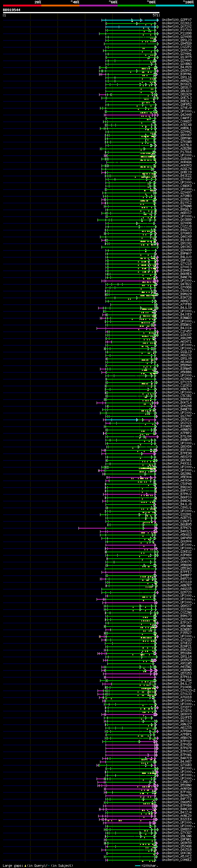Viewport: 197px width, 868px height.
Task: Select hit UniRef100_Q9FR52
Action: 176,104
